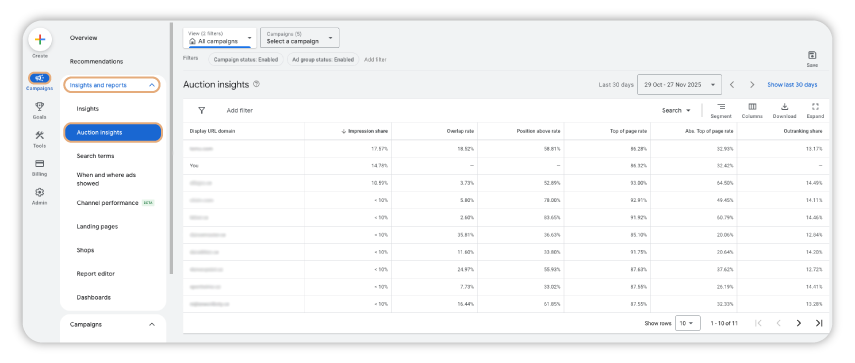Click Add filter in the table toolbar

pyautogui.click(x=240, y=110)
